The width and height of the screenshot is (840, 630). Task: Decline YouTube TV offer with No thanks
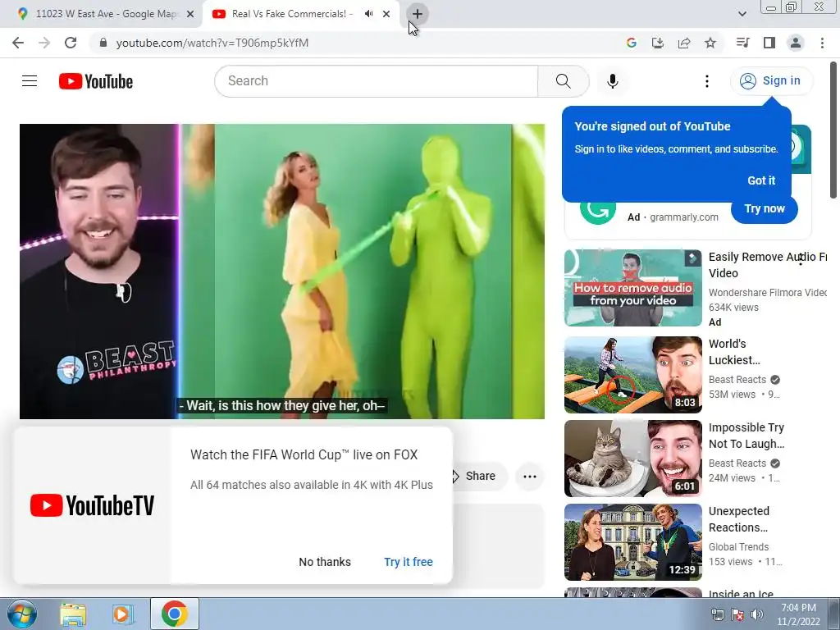click(325, 562)
